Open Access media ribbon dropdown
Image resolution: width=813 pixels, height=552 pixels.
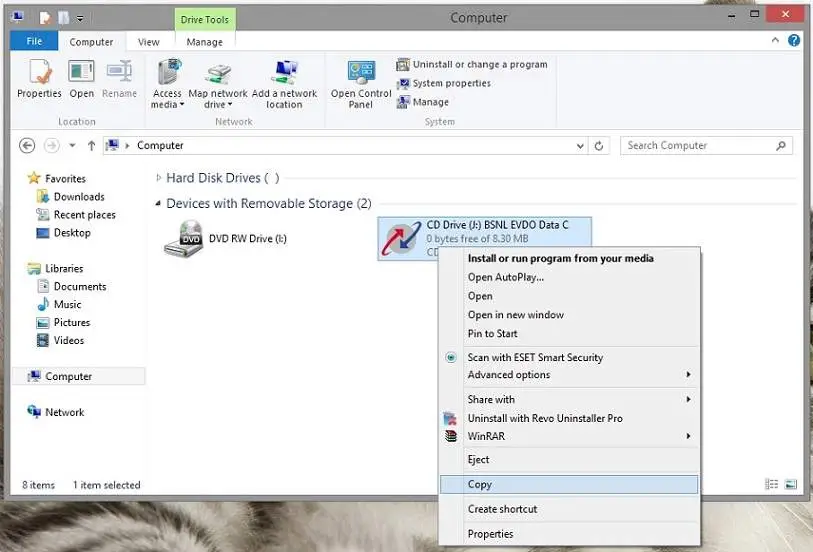(x=167, y=83)
